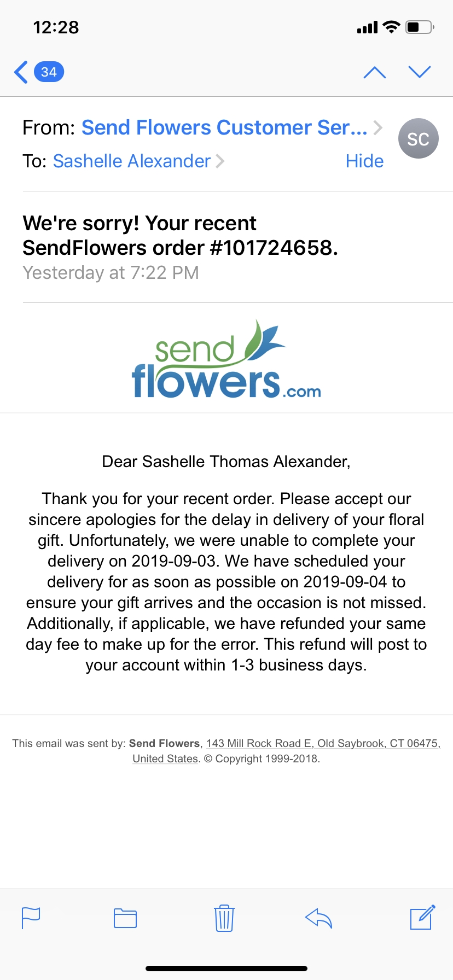Open the SC avatar for sender details
The height and width of the screenshot is (980, 453).
click(418, 138)
